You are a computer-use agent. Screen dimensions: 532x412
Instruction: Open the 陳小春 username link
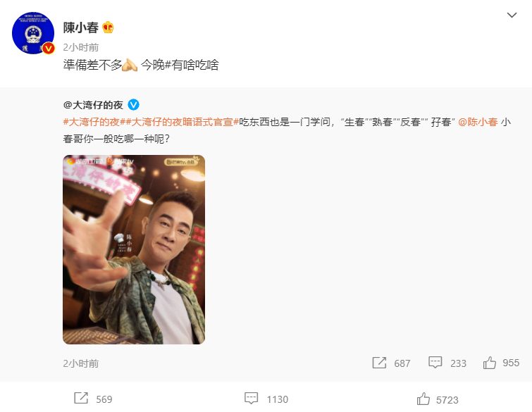pos(81,27)
